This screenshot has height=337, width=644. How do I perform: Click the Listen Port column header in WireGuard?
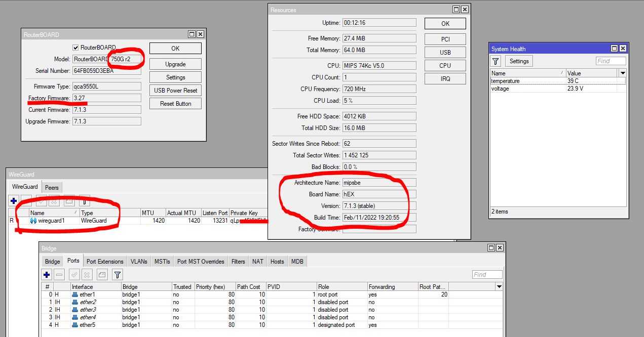(x=215, y=213)
